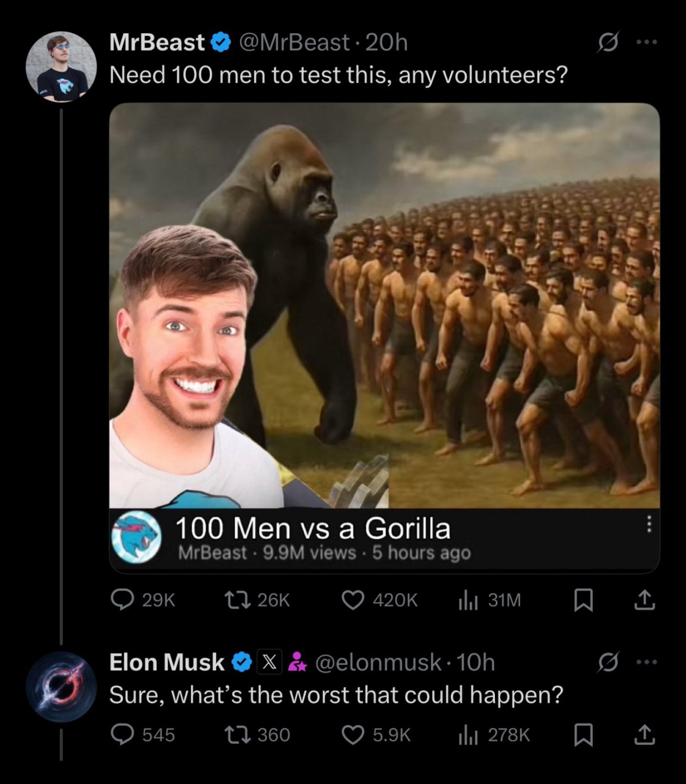Play the 100 Men vs a Gorilla video
Image resolution: width=686 pixels, height=784 pixels.
click(384, 305)
